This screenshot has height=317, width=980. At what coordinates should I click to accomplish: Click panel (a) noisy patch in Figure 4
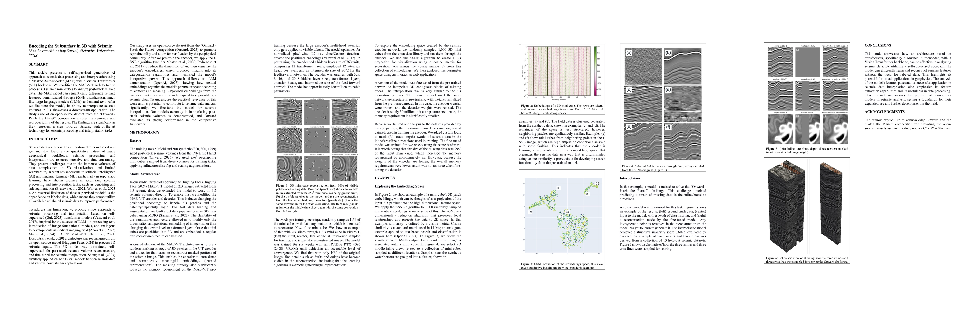pyautogui.click(x=642, y=67)
